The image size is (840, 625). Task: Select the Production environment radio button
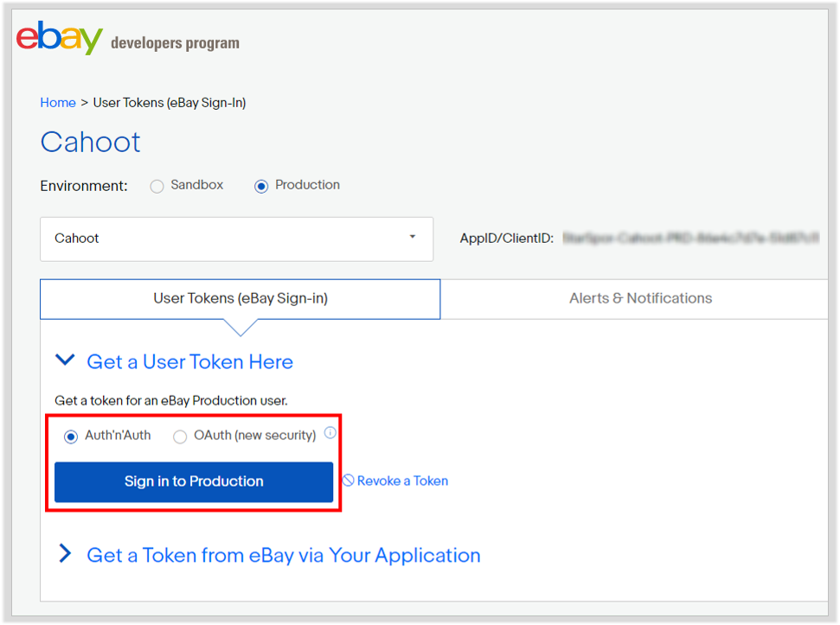[261, 186]
